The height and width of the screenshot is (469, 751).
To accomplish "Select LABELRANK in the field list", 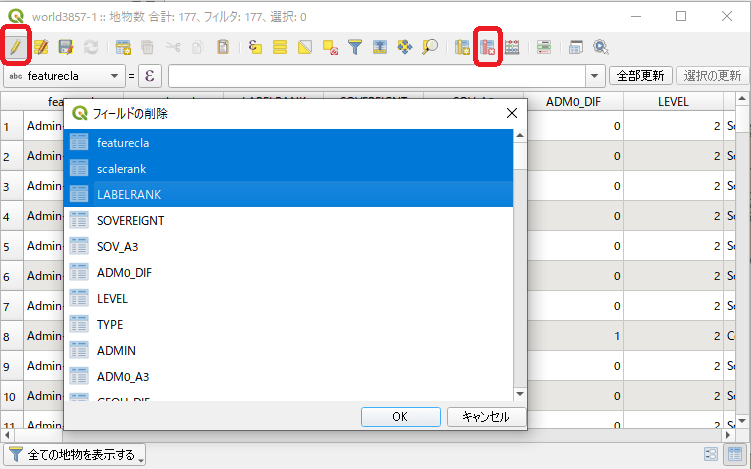I will (x=288, y=194).
